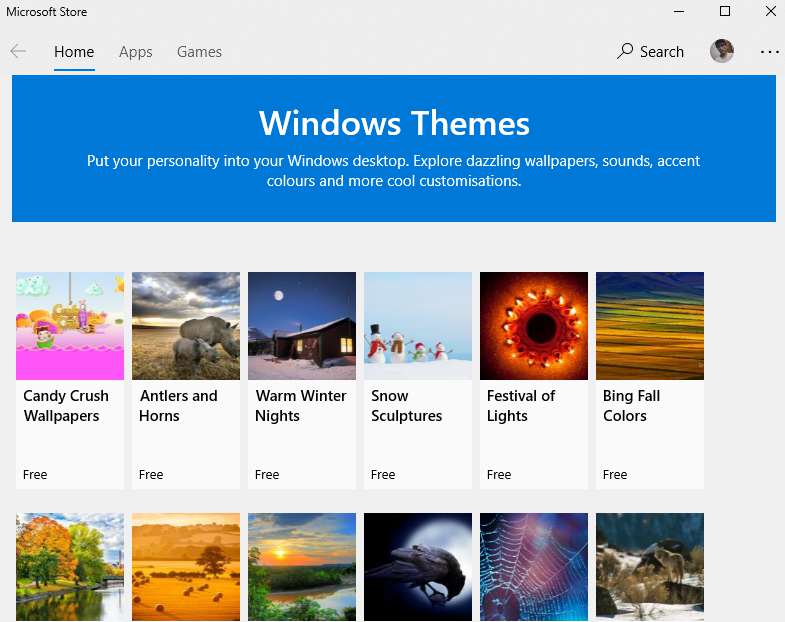Open the user profile avatar
785x622 pixels.
(721, 51)
